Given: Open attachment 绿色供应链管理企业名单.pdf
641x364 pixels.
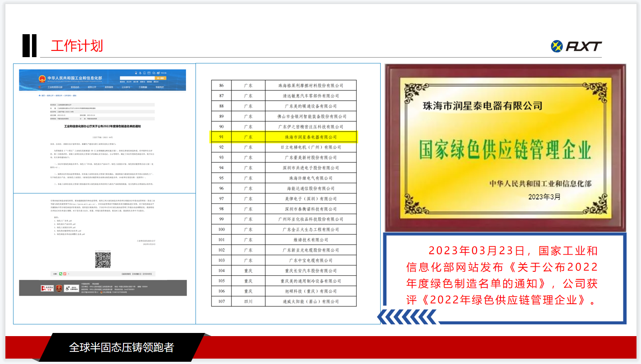Looking at the screenshot, I should (x=69, y=231).
